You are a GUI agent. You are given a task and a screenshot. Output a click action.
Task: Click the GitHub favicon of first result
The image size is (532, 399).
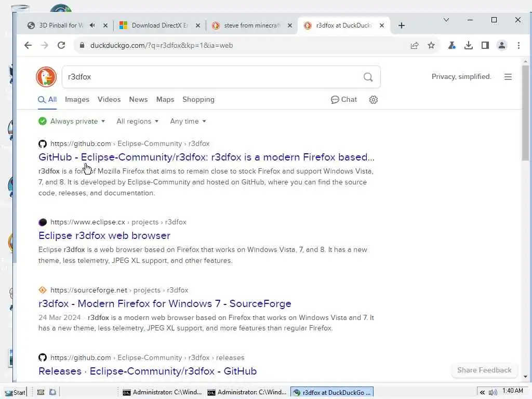tap(43, 143)
